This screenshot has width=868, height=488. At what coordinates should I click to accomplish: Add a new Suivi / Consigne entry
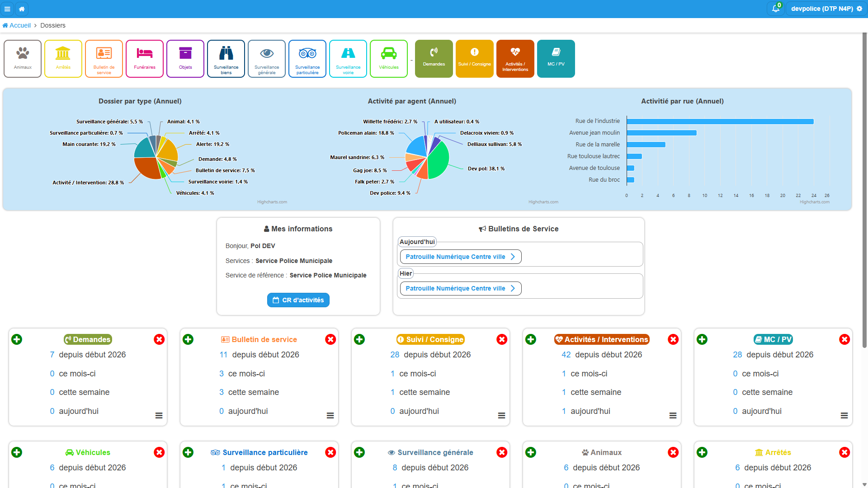359,339
